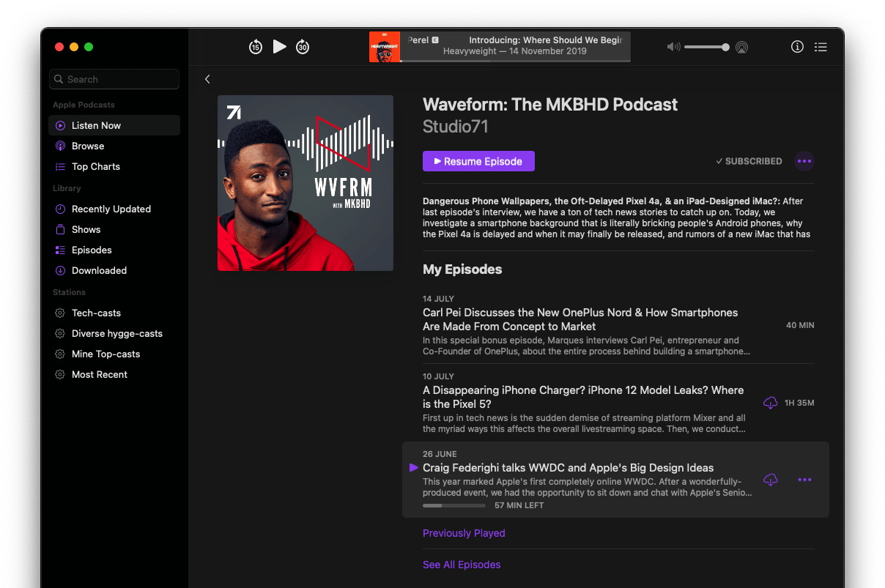Open Shows in the library

click(114, 229)
